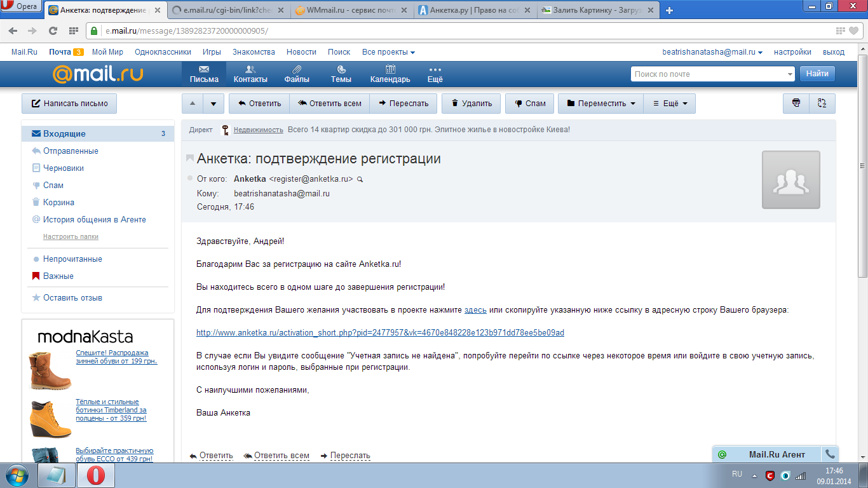Click browser forward arrow
Image resolution: width=868 pixels, height=488 pixels.
coord(32,30)
